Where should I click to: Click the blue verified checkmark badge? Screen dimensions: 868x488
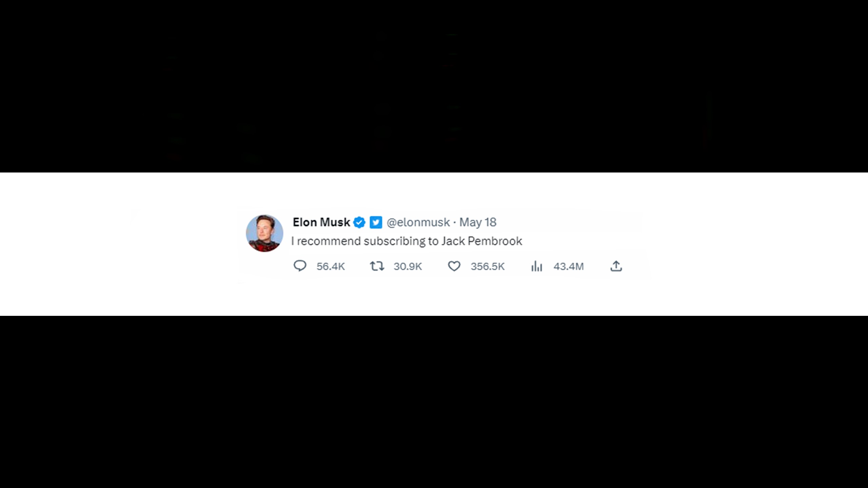pyautogui.click(x=359, y=223)
